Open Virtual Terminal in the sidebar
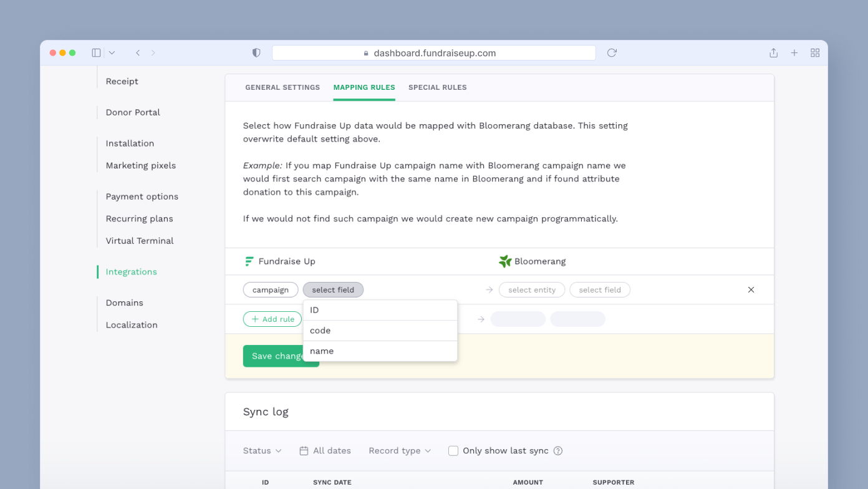The height and width of the screenshot is (489, 868). (x=140, y=241)
